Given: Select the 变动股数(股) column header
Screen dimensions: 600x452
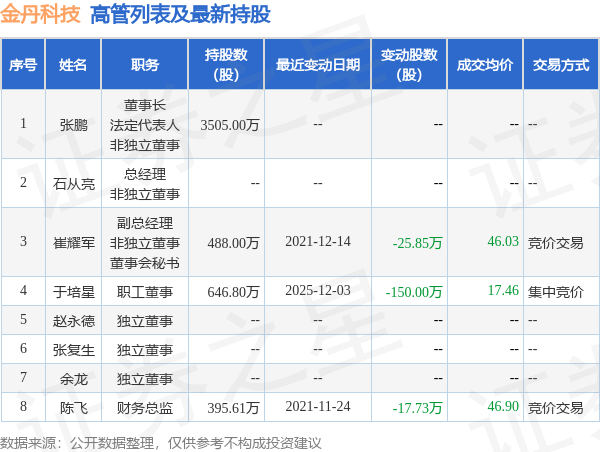Looking at the screenshot, I should pos(409,64).
